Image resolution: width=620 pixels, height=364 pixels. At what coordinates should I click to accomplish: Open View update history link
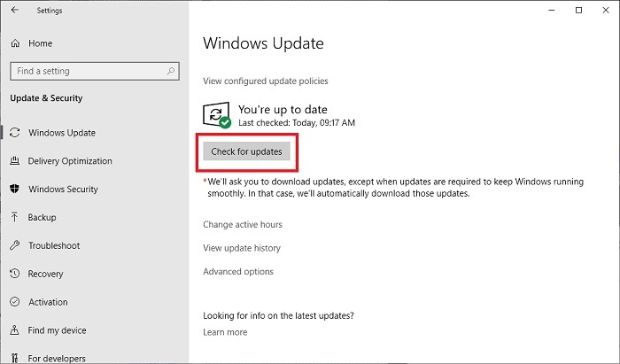point(242,248)
